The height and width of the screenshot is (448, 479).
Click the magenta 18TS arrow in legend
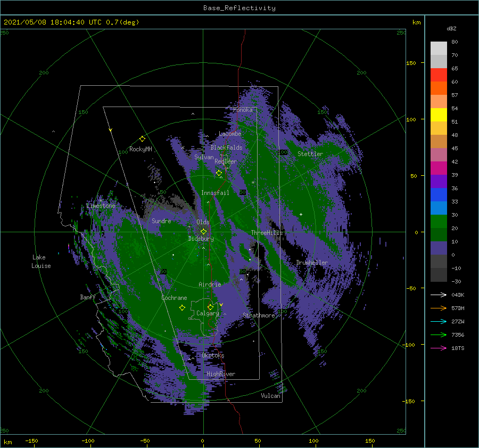point(439,348)
